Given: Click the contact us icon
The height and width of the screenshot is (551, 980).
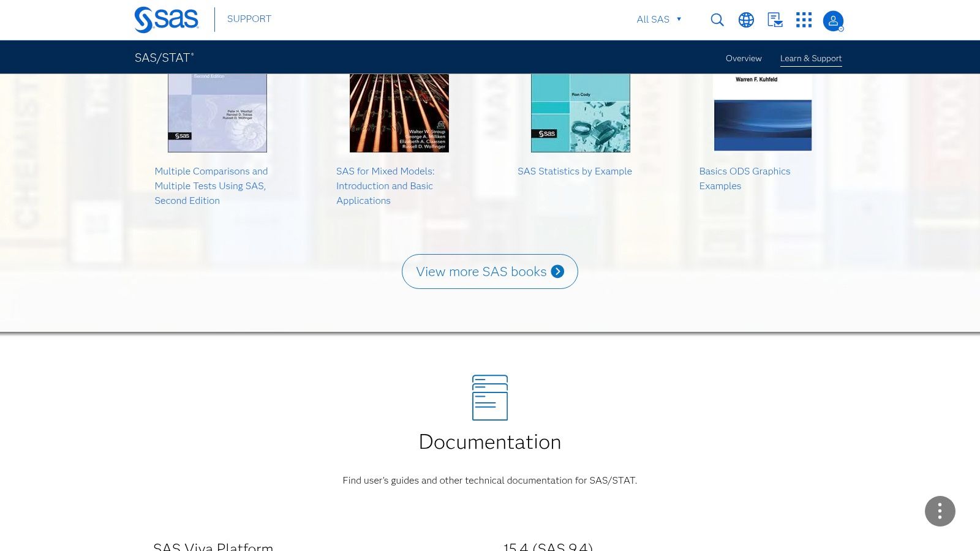Looking at the screenshot, I should [x=775, y=20].
